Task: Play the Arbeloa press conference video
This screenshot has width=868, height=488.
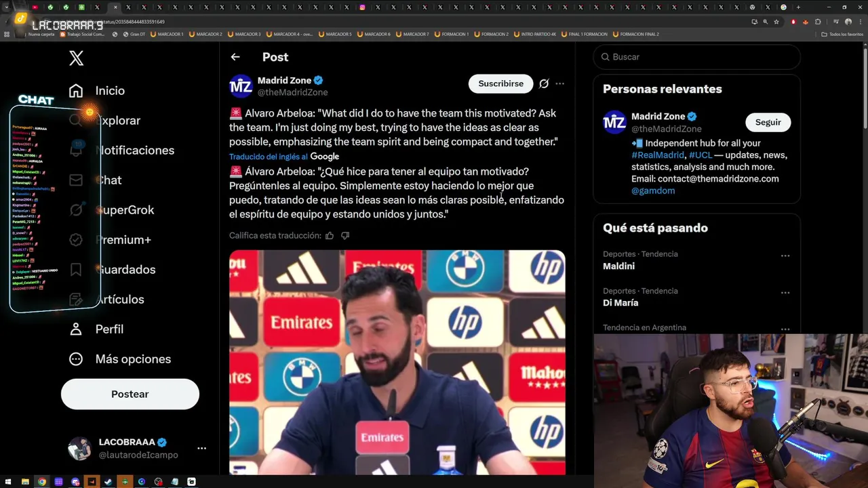Action: [x=397, y=363]
